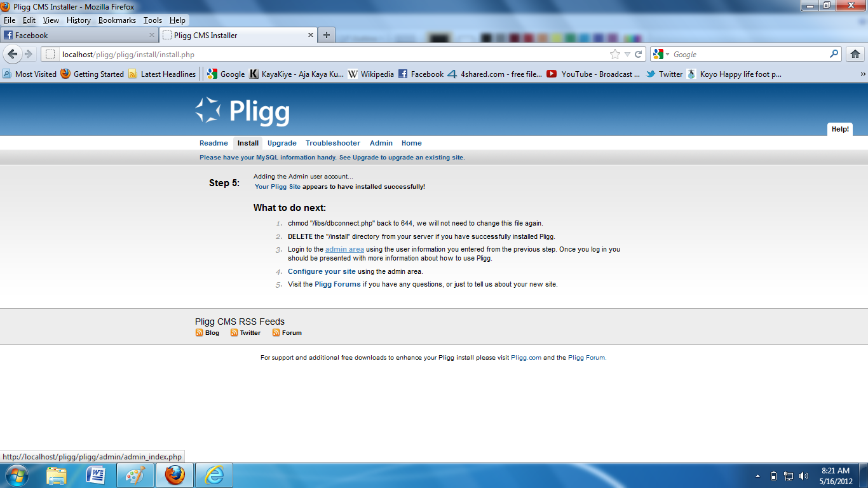This screenshot has height=488, width=868.
Task: Open Latest Headlines feed bookmark
Action: tap(162, 74)
